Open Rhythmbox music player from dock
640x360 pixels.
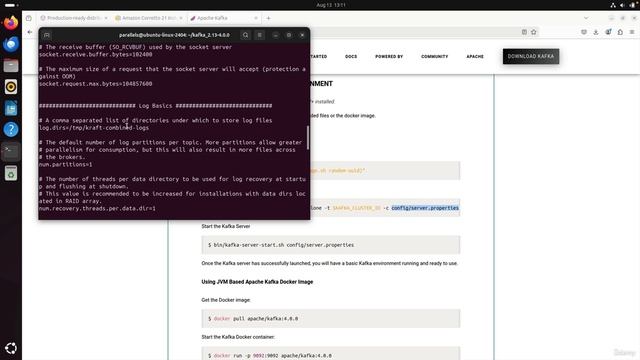click(11, 87)
